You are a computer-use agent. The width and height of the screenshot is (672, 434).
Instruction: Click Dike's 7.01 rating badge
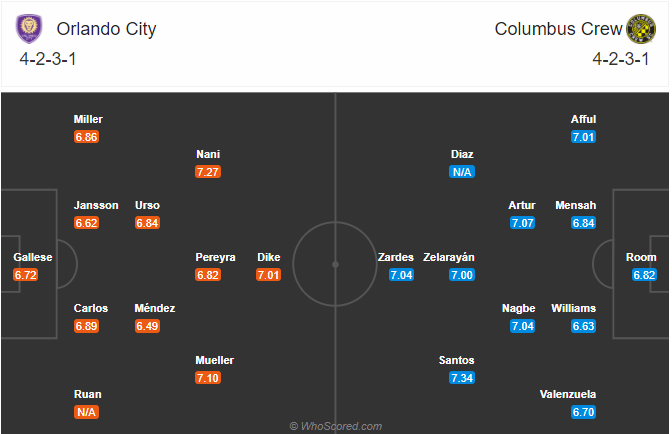coord(269,275)
